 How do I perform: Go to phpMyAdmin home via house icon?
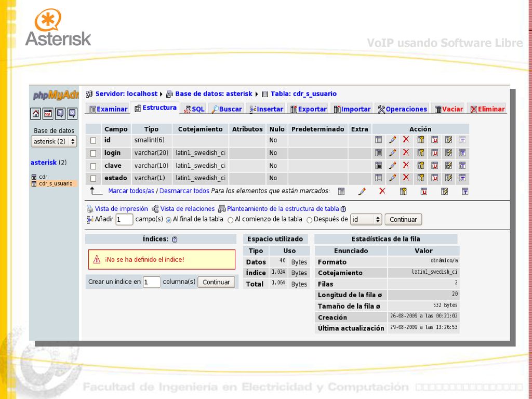[x=36, y=113]
